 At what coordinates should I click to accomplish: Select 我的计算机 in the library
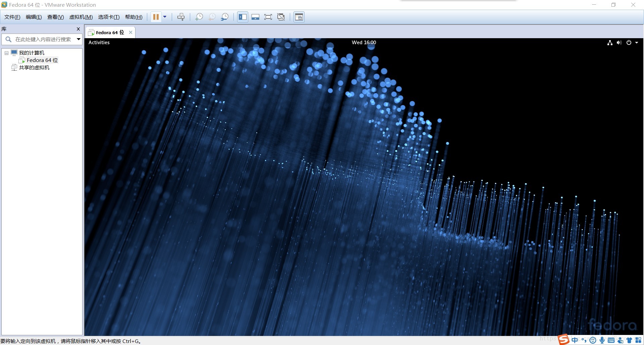32,53
